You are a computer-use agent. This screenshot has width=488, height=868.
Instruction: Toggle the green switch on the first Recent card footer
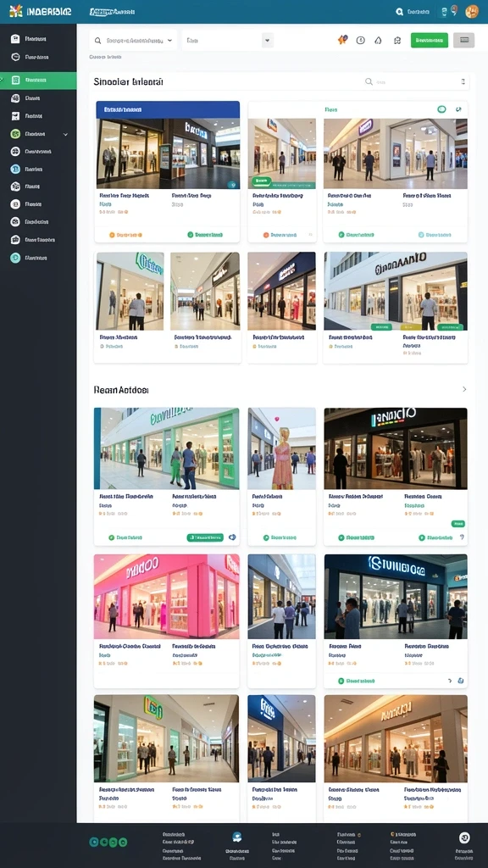(x=205, y=537)
